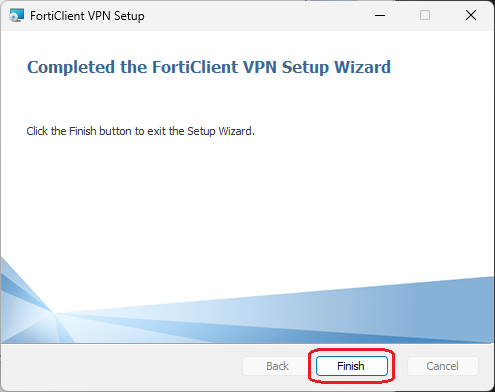Click the greyed-out Cancel button
Viewport: 495px width, 392px height.
[x=443, y=366]
